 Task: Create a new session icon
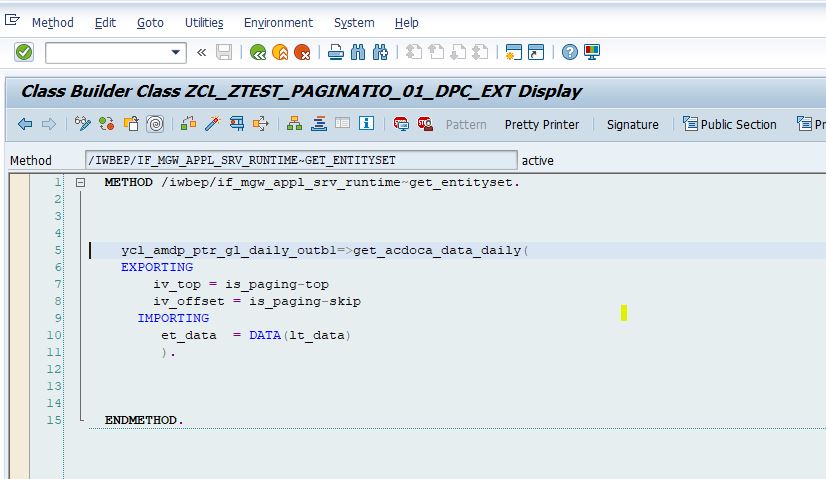(x=514, y=52)
